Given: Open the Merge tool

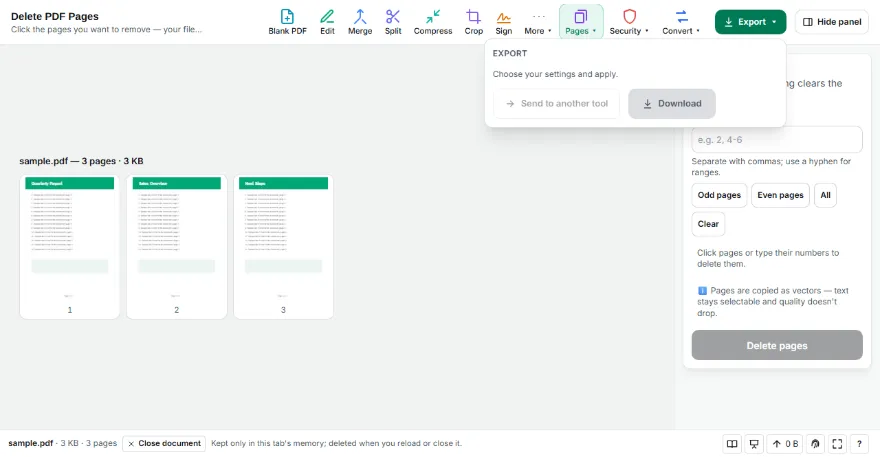Looking at the screenshot, I should (x=360, y=22).
